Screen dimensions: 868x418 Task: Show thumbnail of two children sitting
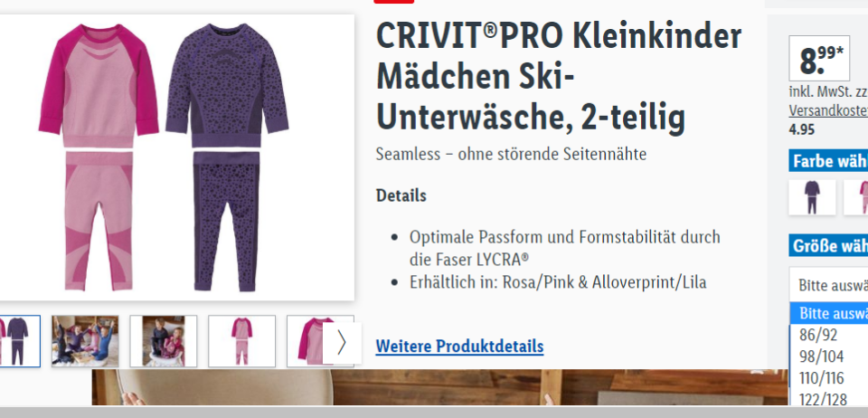pos(164,341)
